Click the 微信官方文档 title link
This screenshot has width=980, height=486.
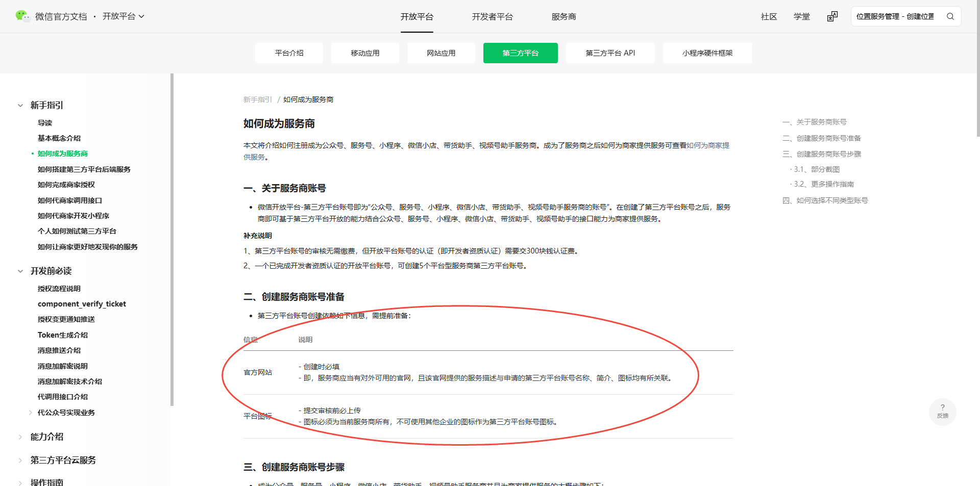[61, 17]
